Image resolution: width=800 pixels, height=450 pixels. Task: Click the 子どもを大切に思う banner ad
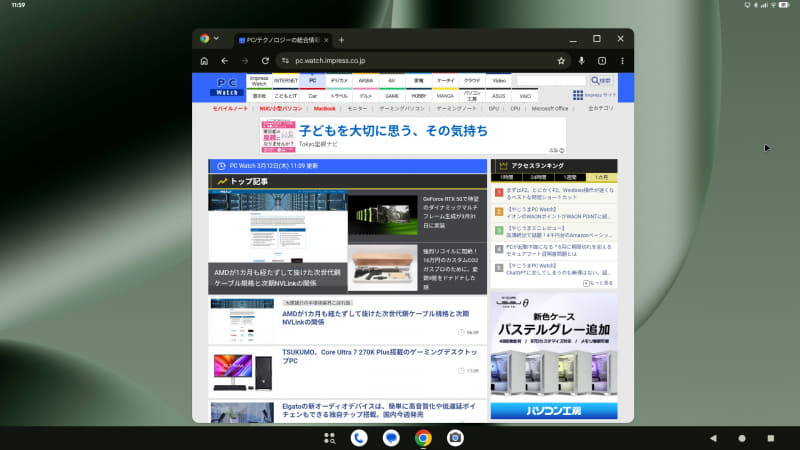[413, 136]
